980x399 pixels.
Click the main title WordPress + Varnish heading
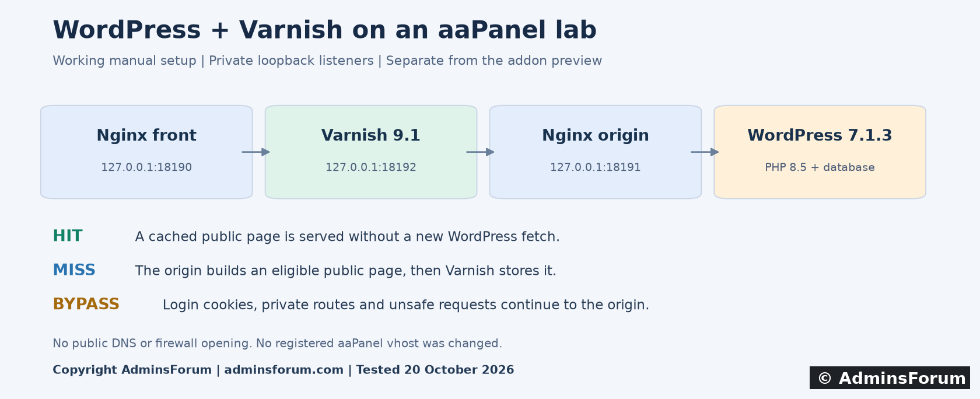click(x=325, y=30)
